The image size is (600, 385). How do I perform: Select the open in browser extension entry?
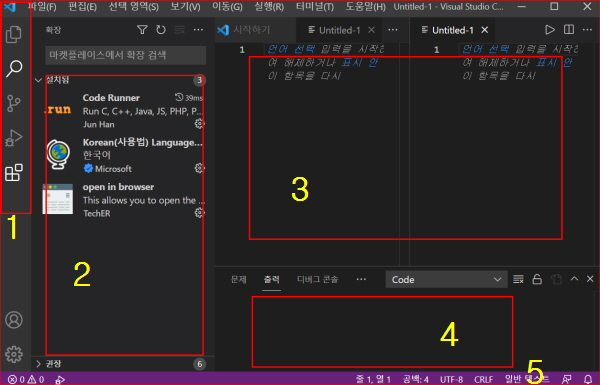click(x=124, y=199)
